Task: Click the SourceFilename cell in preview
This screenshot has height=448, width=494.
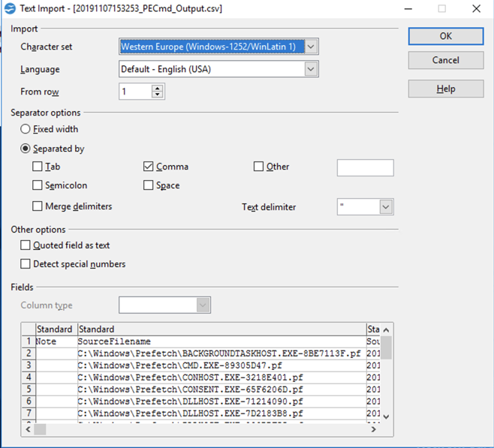Action: point(221,341)
